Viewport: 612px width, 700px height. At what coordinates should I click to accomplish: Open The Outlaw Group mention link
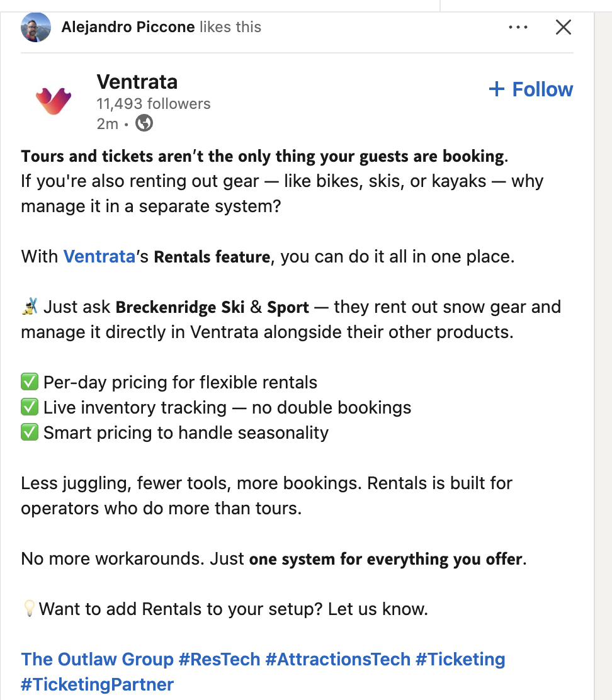[98, 659]
